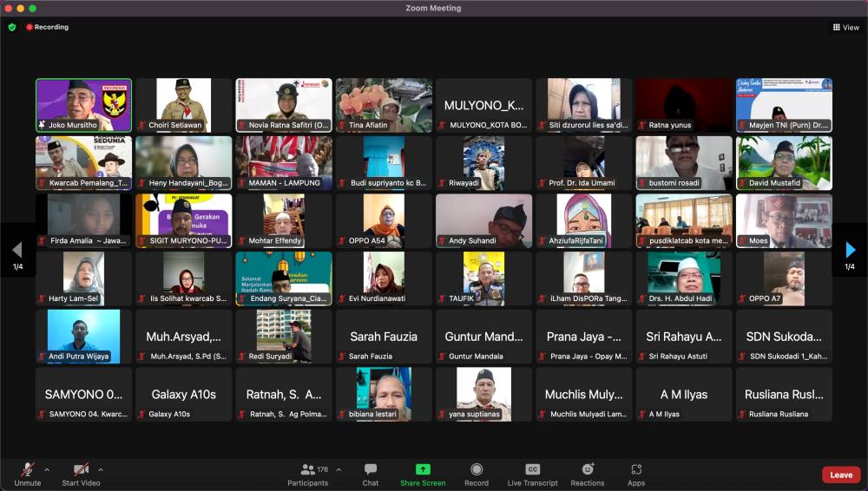Click the red Recording indicator

pyautogui.click(x=48, y=27)
